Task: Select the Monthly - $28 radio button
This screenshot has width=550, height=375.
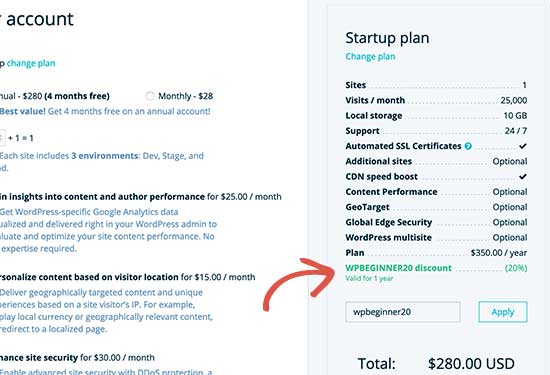Action: click(150, 96)
